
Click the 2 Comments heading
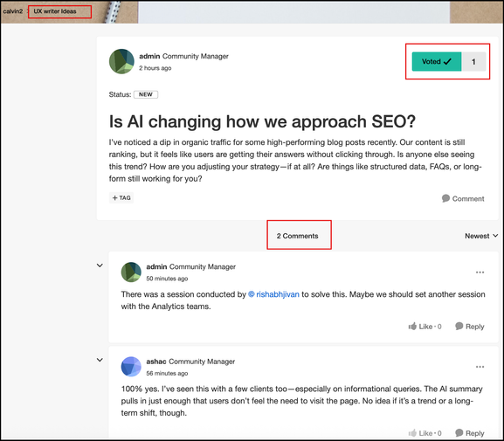click(297, 236)
